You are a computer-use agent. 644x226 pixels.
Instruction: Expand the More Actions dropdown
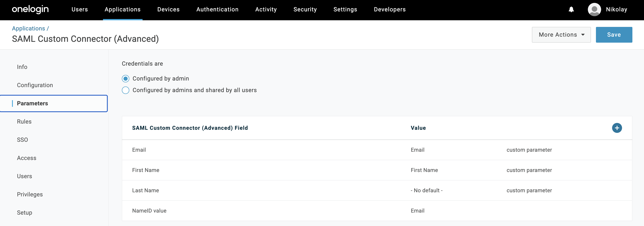561,35
